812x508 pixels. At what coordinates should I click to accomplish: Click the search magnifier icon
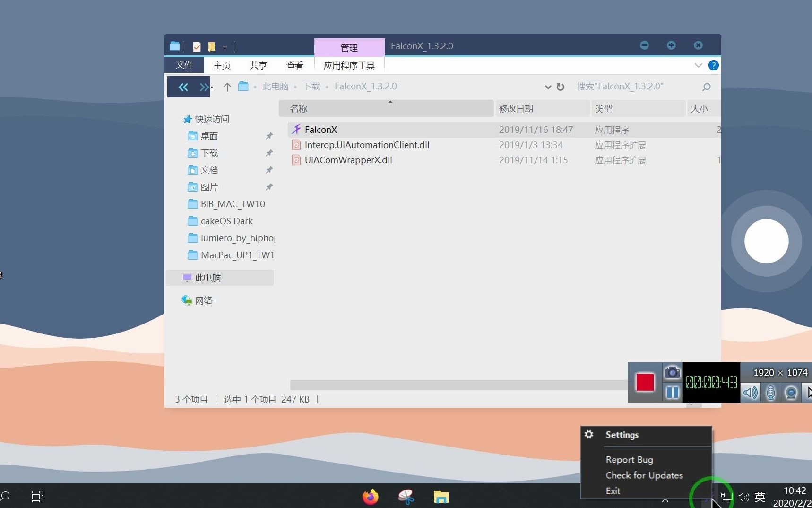[706, 87]
